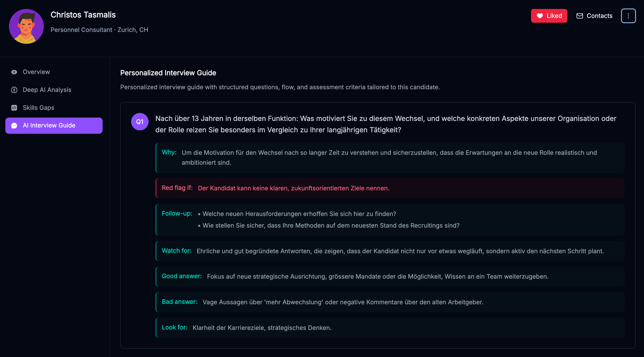The height and width of the screenshot is (357, 644).
Task: Click the brain icon for Deep AI Analysis
Action: pyautogui.click(x=14, y=90)
